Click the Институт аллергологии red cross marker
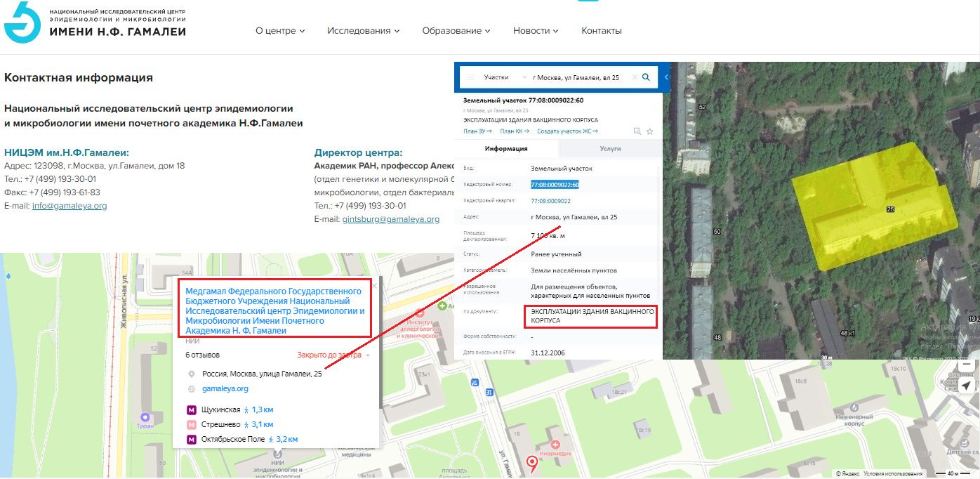The width and height of the screenshot is (980, 479). point(421,314)
